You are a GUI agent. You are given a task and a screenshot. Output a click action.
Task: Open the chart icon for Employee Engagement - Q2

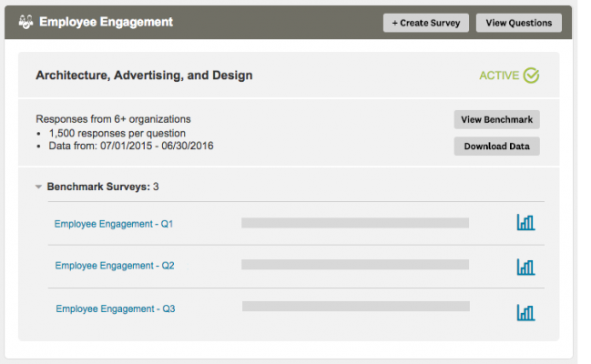pos(525,268)
